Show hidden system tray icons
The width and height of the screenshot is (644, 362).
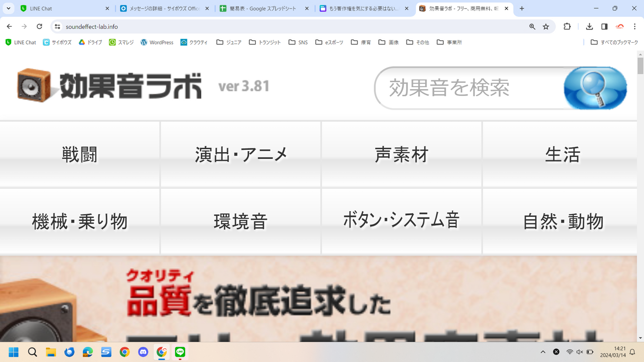(x=543, y=352)
